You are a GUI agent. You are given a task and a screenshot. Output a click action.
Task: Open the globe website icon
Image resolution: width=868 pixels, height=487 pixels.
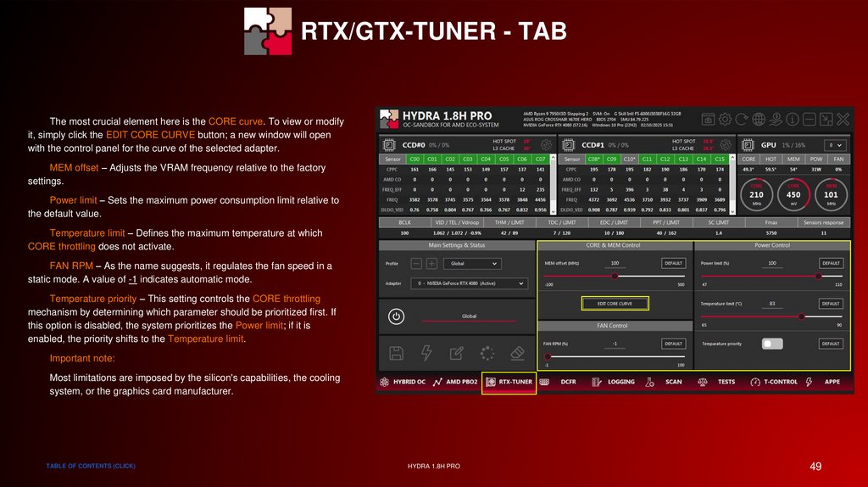click(x=759, y=119)
